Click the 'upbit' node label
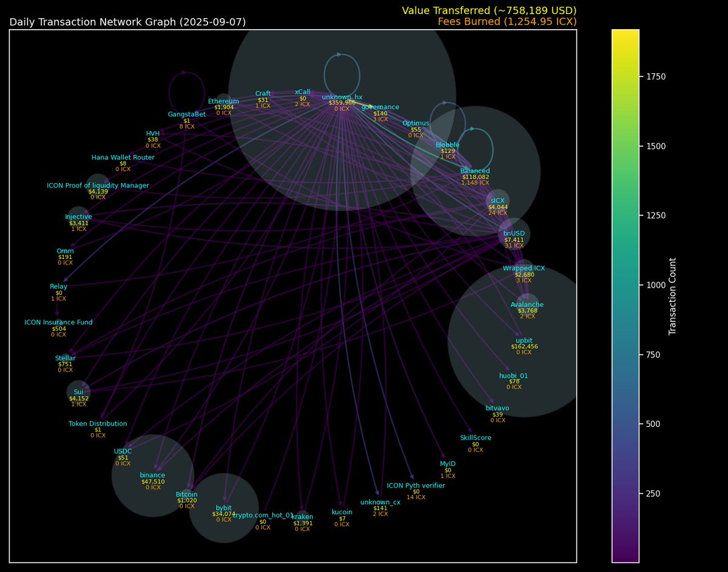This screenshot has width=728, height=572. (524, 341)
